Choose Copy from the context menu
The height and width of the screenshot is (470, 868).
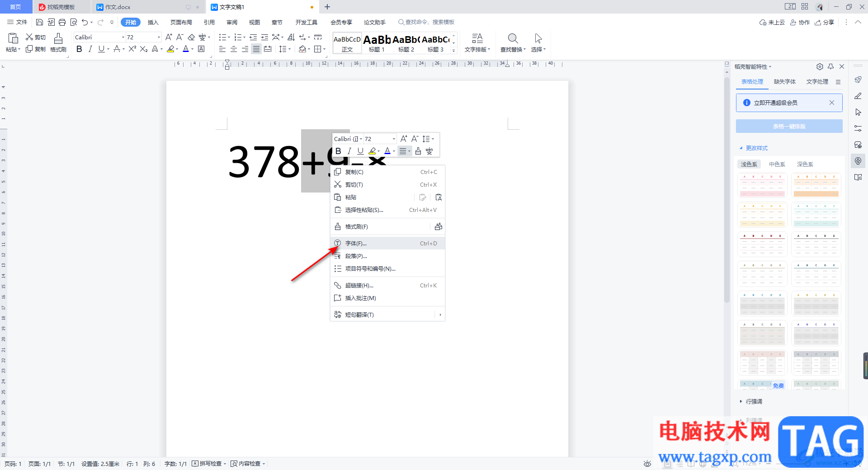tap(388, 172)
